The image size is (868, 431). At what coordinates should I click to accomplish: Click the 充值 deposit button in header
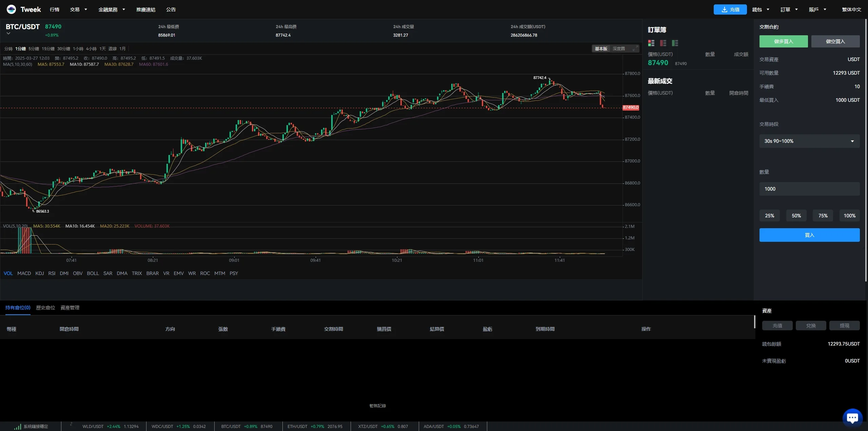click(x=730, y=9)
